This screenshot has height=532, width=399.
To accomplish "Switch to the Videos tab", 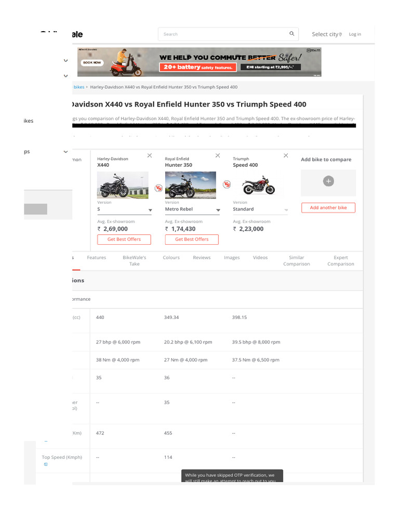I will coord(260,258).
